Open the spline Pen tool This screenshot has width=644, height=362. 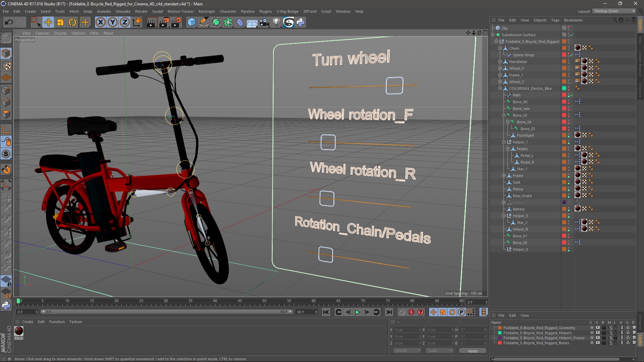coord(204,22)
